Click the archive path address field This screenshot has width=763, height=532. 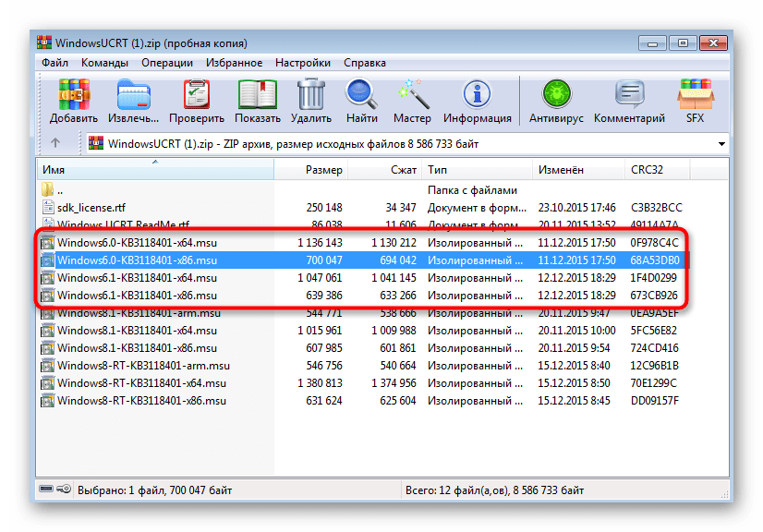(x=407, y=143)
